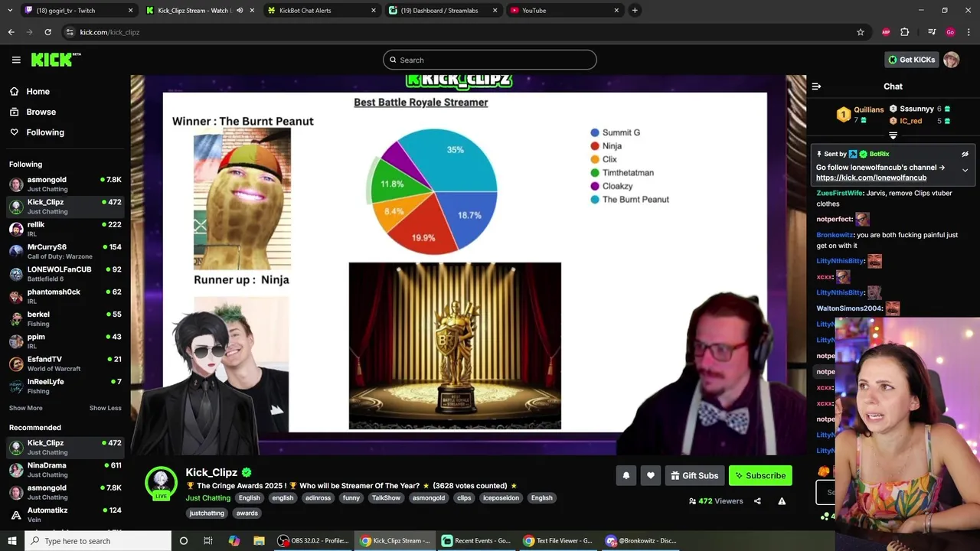Viewport: 980px width, 551px height.
Task: Open the Extensions puzzle icon
Action: coord(904,32)
